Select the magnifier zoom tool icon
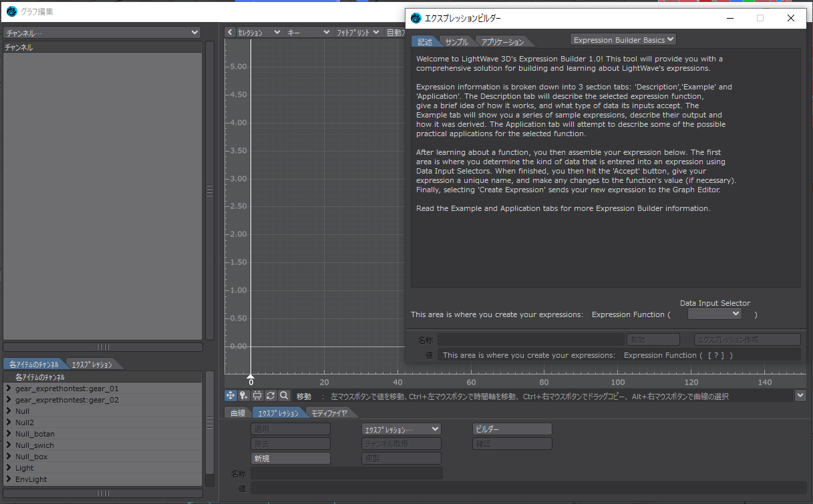 [x=284, y=395]
